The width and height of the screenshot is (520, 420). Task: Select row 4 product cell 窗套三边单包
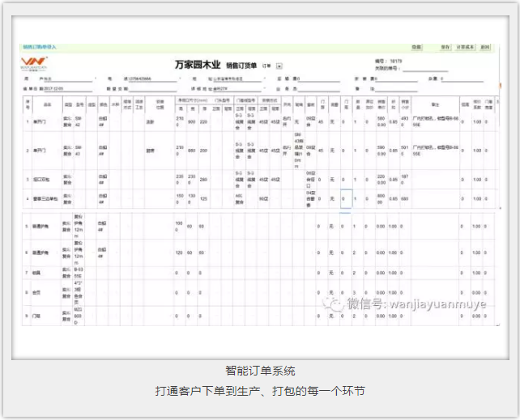click(47, 199)
